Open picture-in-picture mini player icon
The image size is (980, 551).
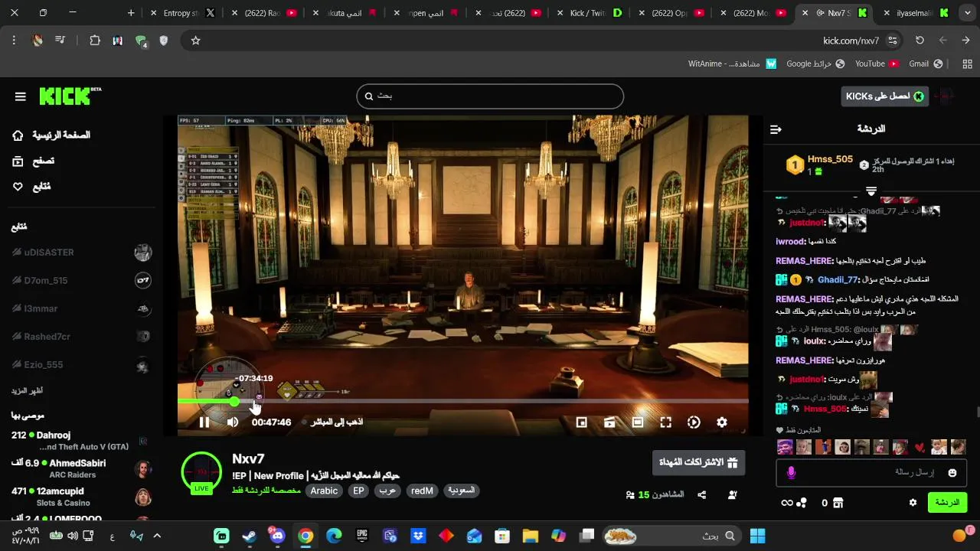coord(582,422)
